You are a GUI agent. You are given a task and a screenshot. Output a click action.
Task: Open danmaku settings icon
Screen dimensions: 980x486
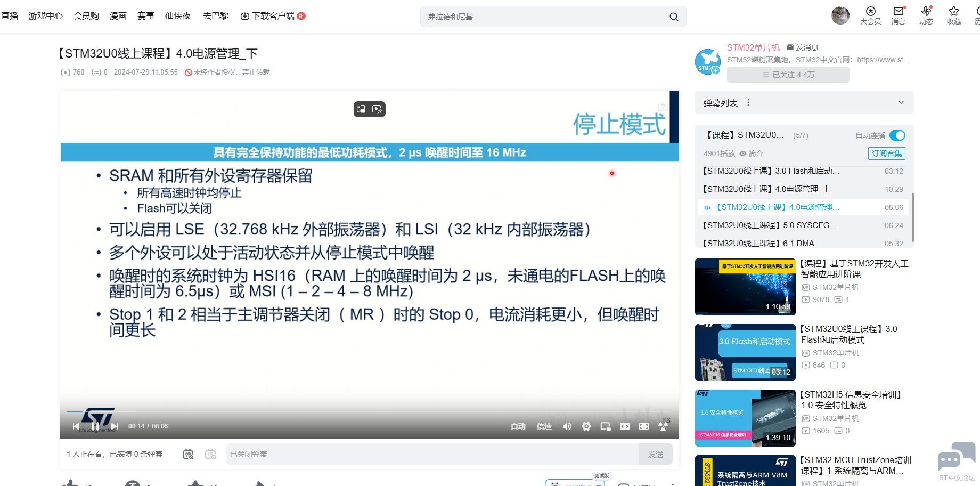(211, 454)
